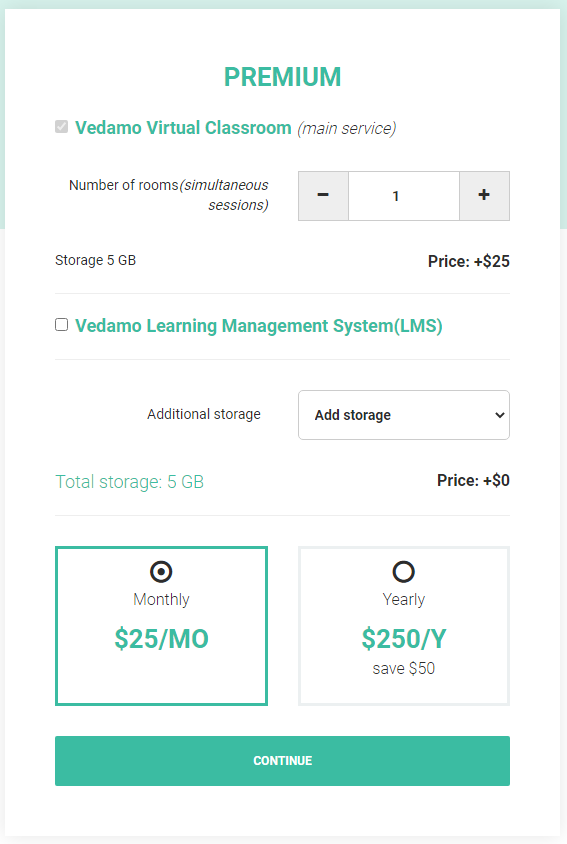Increase number of rooms with plus button
Viewport: 567px width, 844px height.
pyautogui.click(x=484, y=196)
